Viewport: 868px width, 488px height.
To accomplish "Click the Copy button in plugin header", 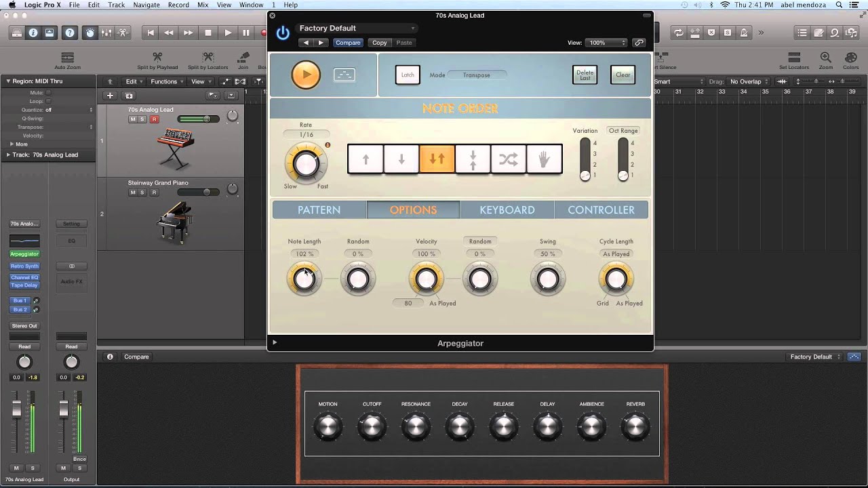I will point(380,43).
